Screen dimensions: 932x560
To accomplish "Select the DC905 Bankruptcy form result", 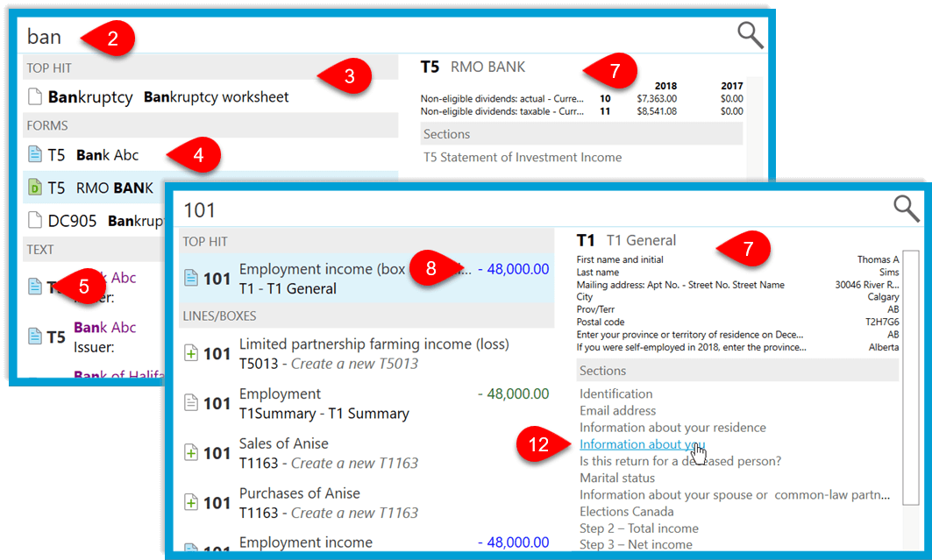I will (95, 220).
